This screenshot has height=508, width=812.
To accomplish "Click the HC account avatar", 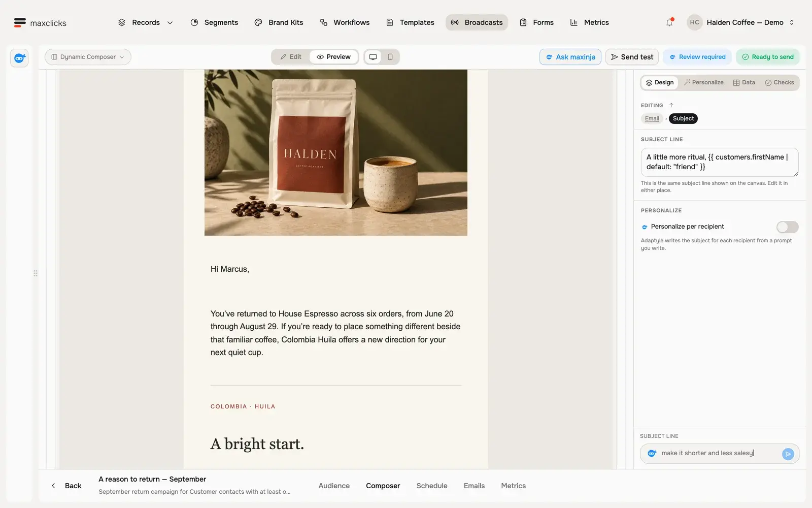I will click(694, 22).
